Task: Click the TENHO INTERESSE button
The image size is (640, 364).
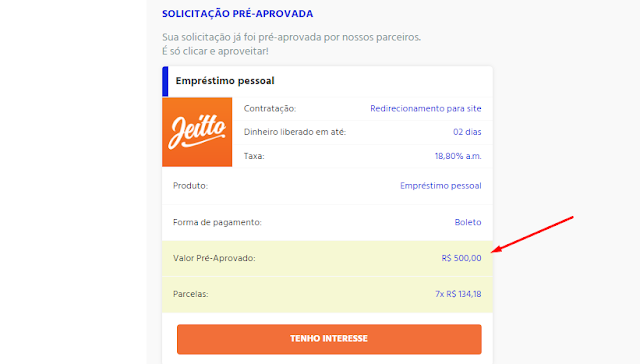Action: 329,339
